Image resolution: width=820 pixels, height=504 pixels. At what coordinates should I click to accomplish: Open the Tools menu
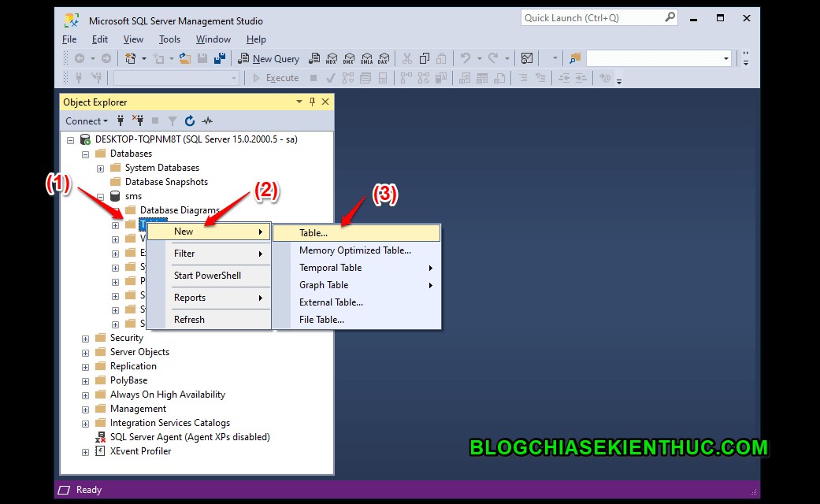[169, 39]
